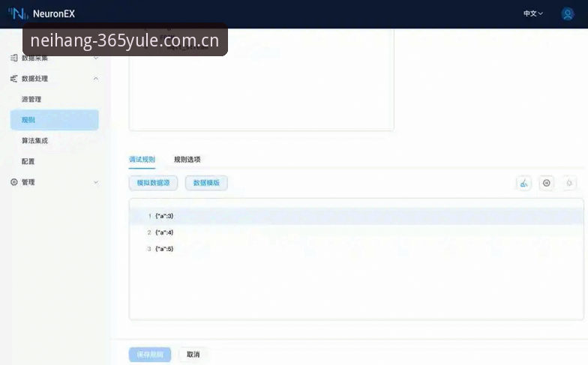Click the NeuronEX logo icon

pyautogui.click(x=18, y=13)
